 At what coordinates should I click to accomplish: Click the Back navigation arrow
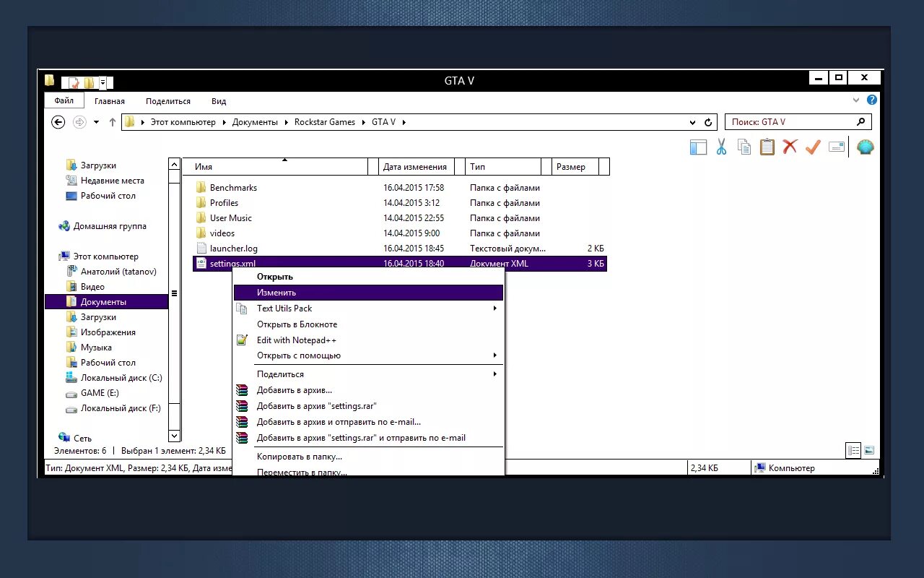pyautogui.click(x=58, y=122)
